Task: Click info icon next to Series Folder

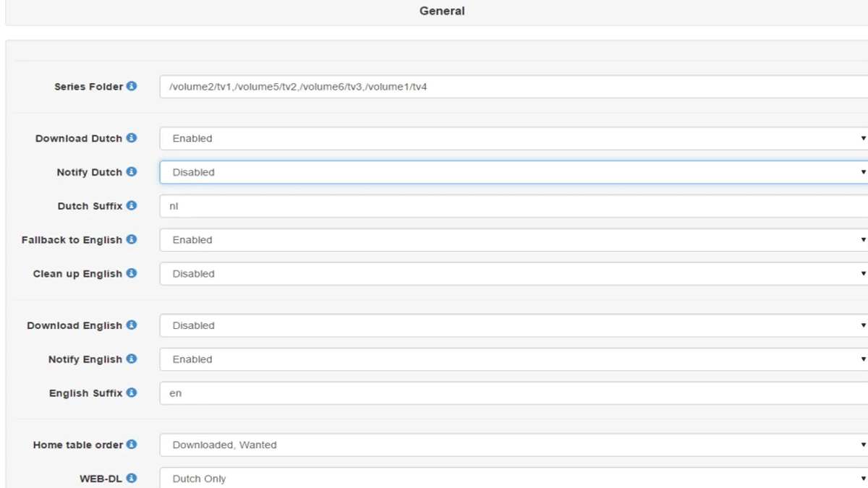Action: click(x=132, y=86)
